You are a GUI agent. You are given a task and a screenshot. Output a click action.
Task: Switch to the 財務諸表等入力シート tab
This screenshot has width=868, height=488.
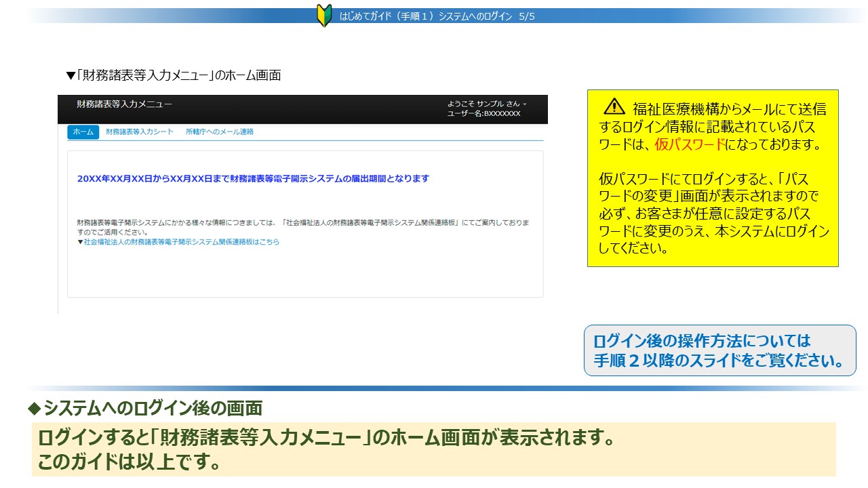[x=140, y=132]
